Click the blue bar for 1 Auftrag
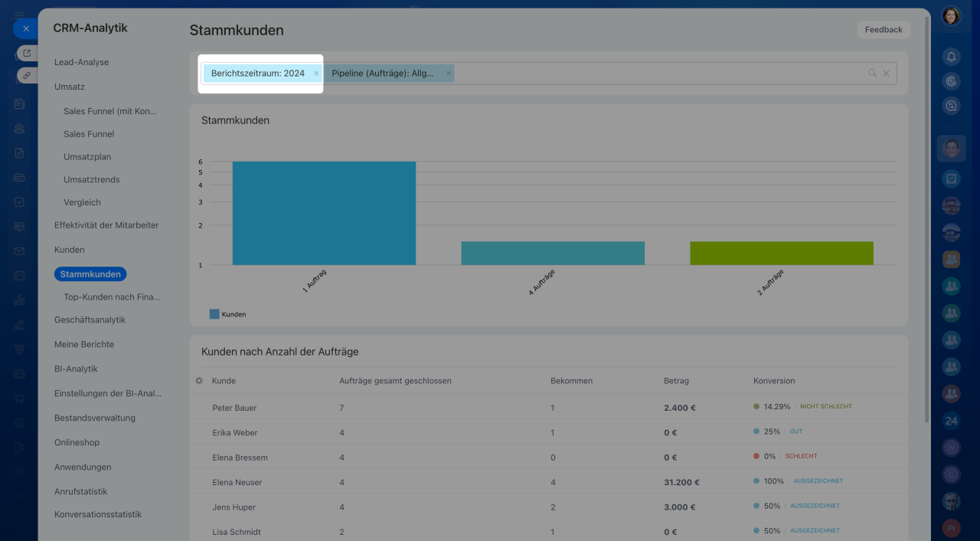The width and height of the screenshot is (980, 541). tap(324, 213)
